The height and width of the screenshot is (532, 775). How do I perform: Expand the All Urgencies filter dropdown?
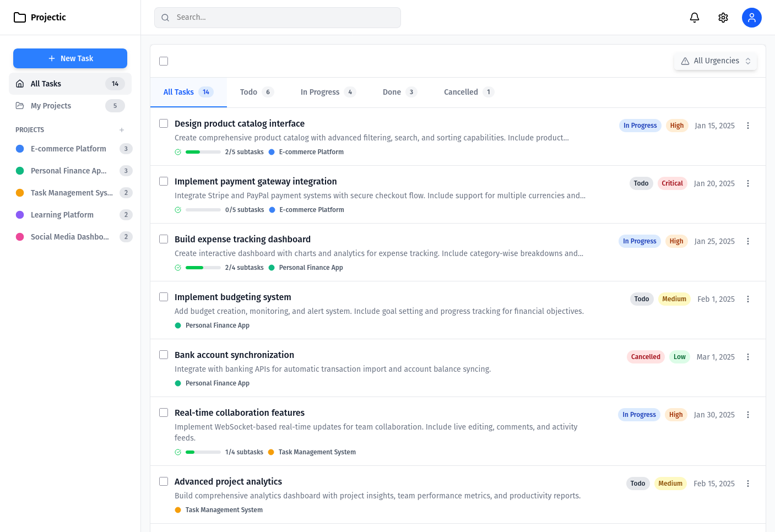click(x=716, y=61)
